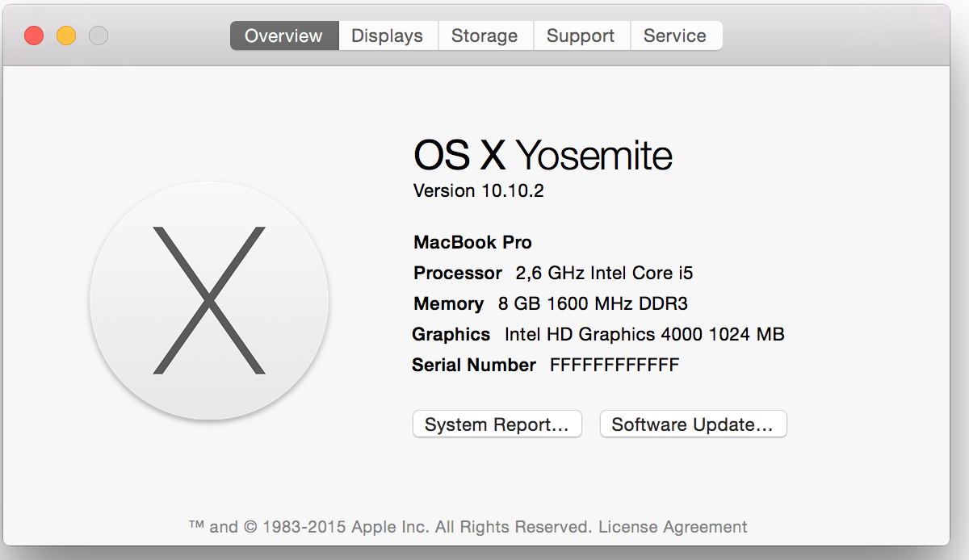Click the disabled gray zoom button
This screenshot has width=969, height=560.
(99, 36)
